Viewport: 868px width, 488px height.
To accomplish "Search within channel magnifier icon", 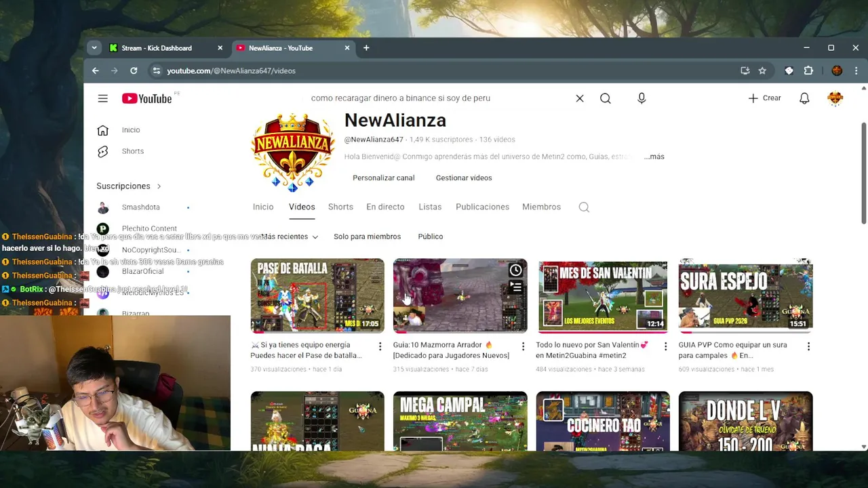I will (x=584, y=207).
